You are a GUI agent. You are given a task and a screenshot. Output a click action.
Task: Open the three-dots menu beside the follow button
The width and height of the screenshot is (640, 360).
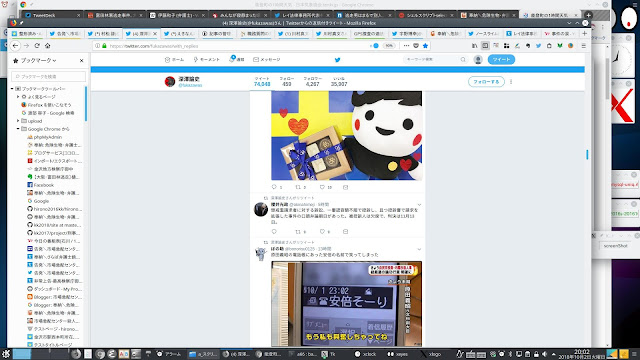(511, 82)
